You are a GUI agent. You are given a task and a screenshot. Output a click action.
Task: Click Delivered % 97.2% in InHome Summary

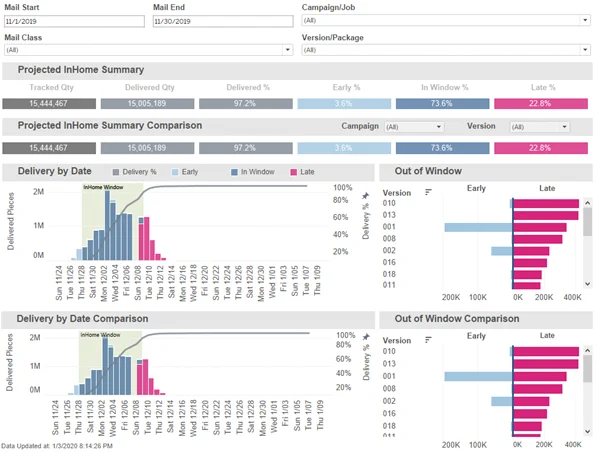(246, 104)
